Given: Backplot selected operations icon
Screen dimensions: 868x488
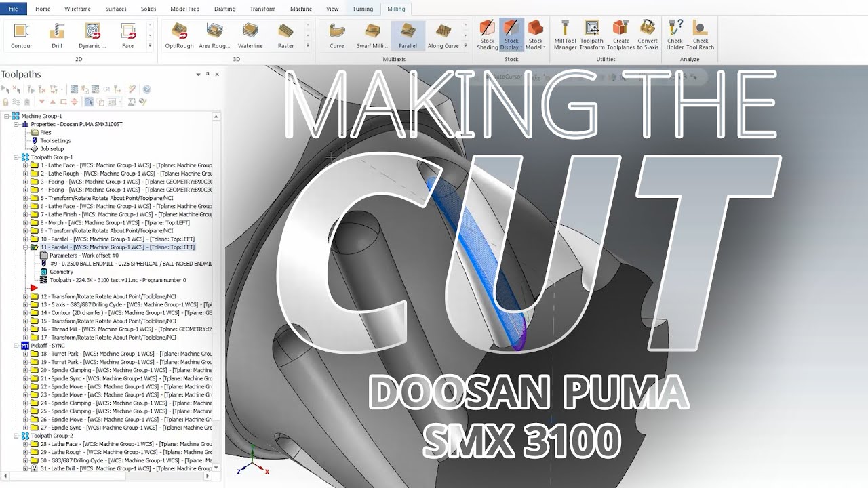Looking at the screenshot, I should click(x=74, y=89).
